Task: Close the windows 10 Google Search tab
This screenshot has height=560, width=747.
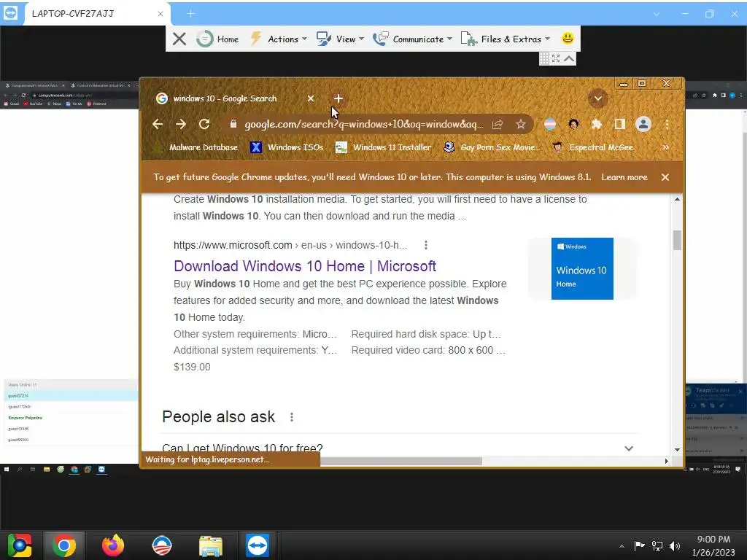Action: pyautogui.click(x=311, y=98)
